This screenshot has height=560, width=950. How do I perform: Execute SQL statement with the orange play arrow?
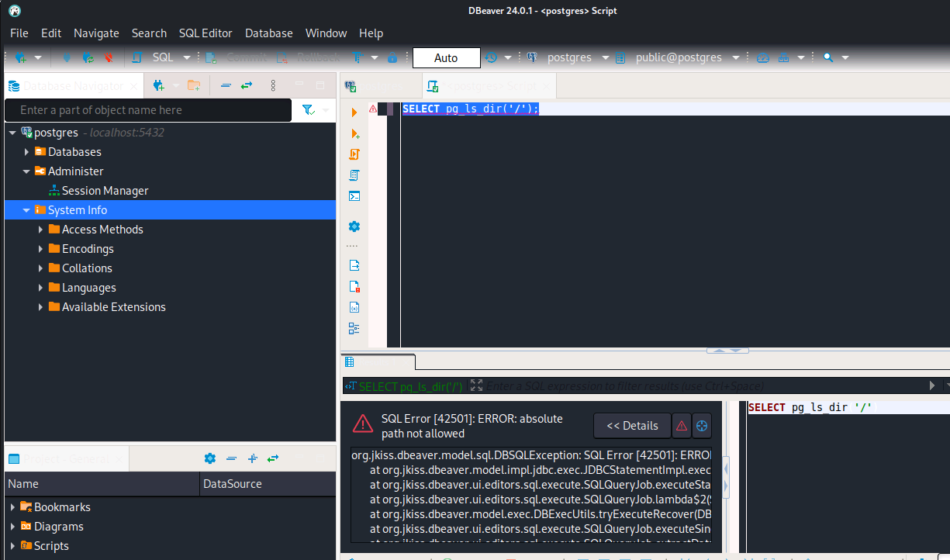(x=354, y=112)
